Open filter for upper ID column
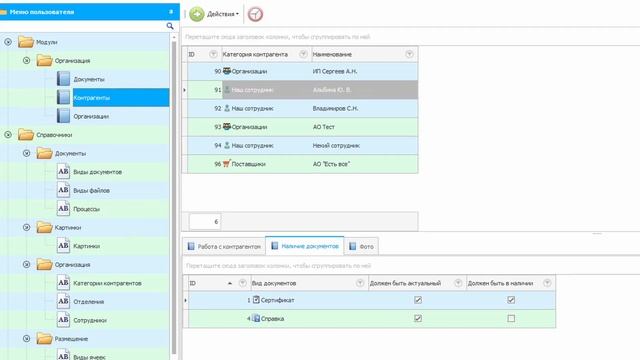 pyautogui.click(x=213, y=54)
